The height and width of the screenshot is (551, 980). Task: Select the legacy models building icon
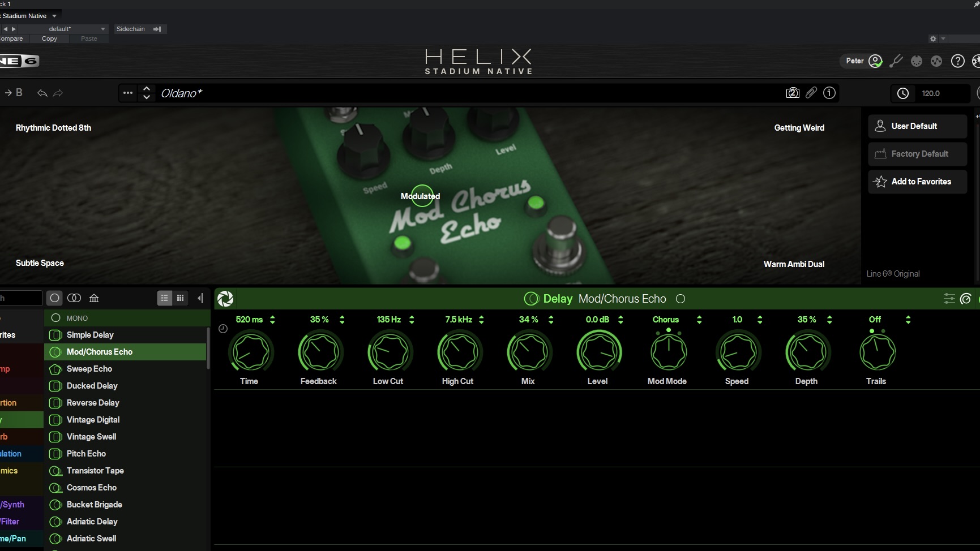(94, 298)
